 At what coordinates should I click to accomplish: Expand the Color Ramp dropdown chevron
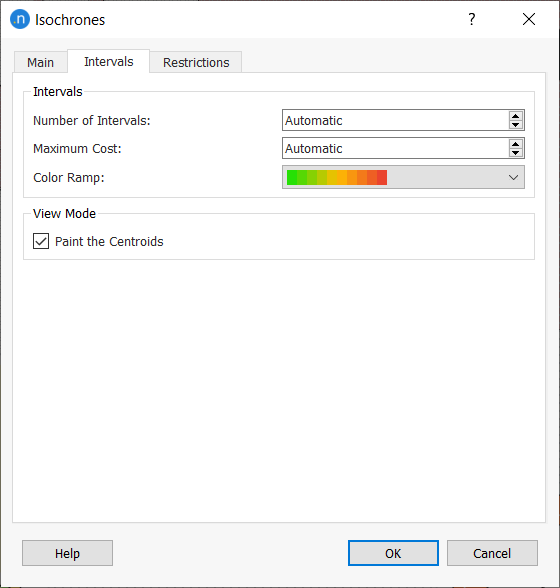point(513,177)
